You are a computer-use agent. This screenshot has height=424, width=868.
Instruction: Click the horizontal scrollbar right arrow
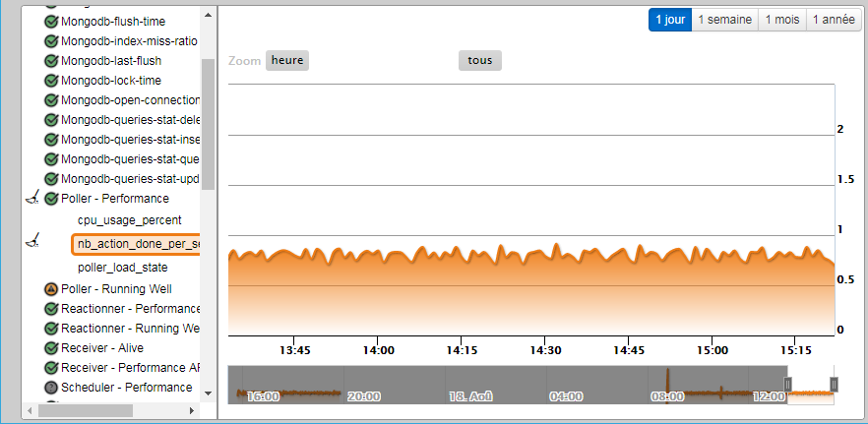[x=192, y=410]
